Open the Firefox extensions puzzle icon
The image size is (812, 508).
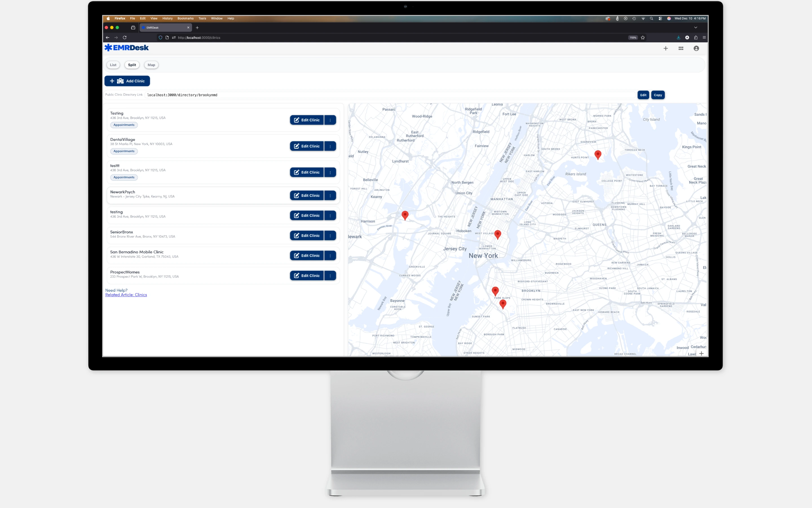(696, 38)
